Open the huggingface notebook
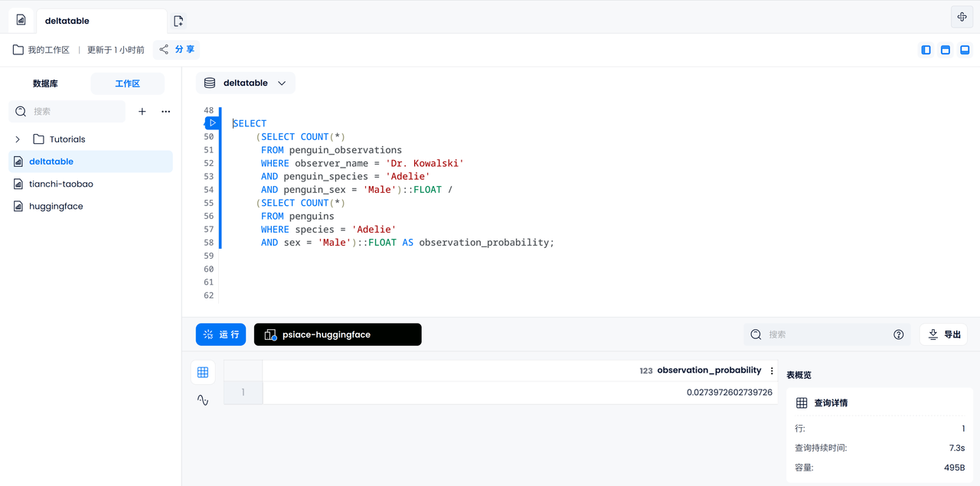This screenshot has height=486, width=980. pos(90,206)
